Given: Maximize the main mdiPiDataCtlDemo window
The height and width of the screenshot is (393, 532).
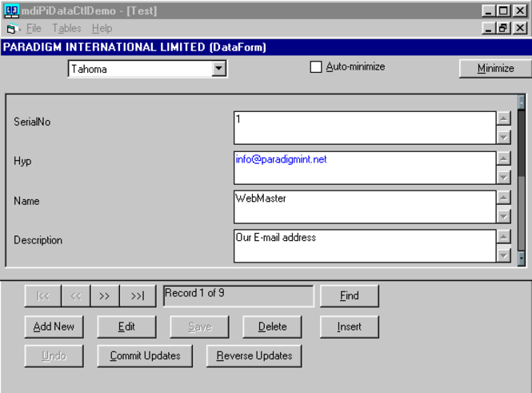Looking at the screenshot, I should click(x=504, y=11).
